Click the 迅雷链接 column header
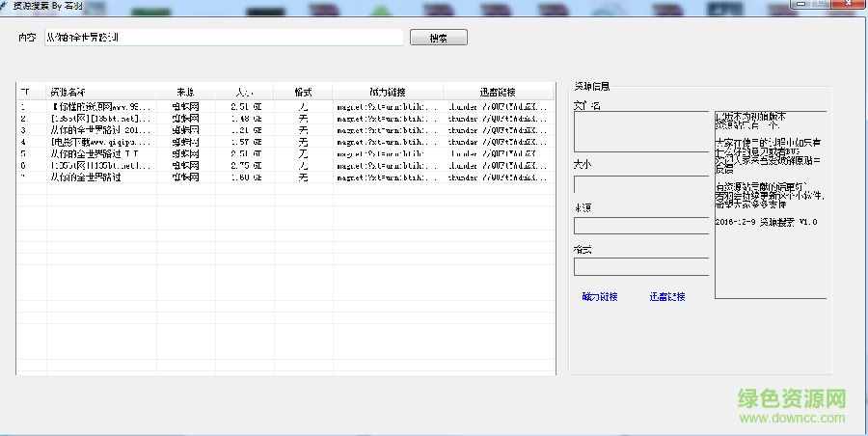Screen dimensions: 868x436 click(499, 92)
